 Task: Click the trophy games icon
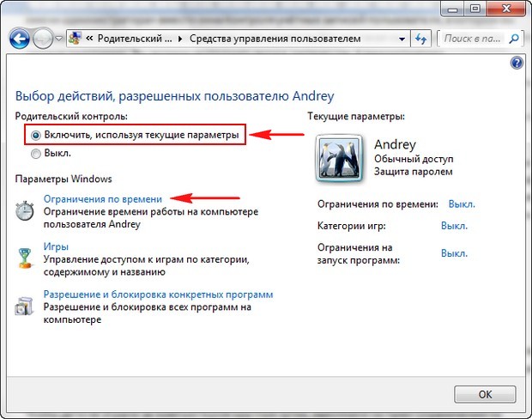coord(24,258)
